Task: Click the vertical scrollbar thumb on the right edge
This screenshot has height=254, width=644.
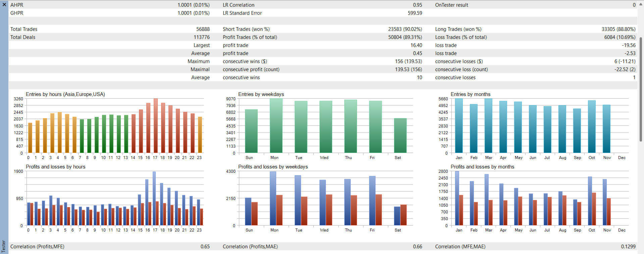Action: [x=641, y=89]
